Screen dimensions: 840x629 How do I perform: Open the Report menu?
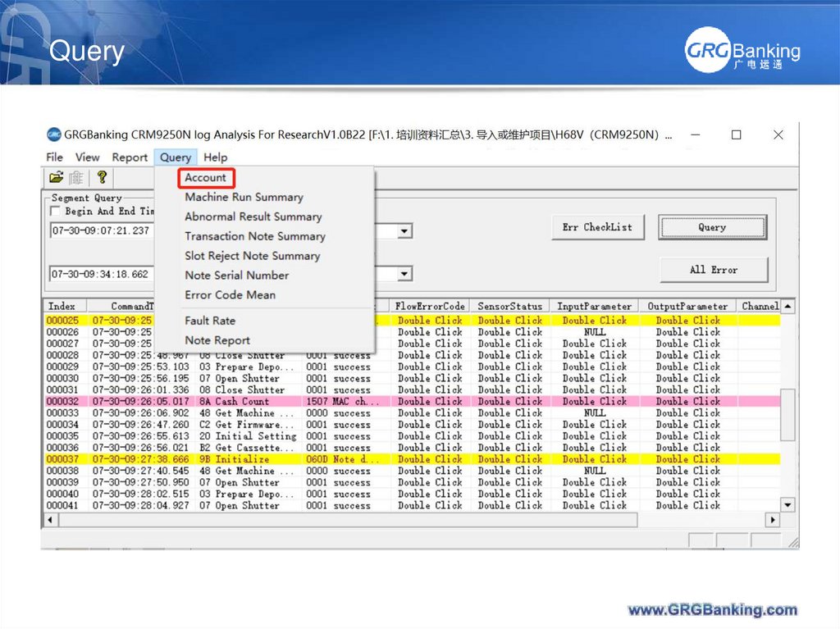[130, 157]
